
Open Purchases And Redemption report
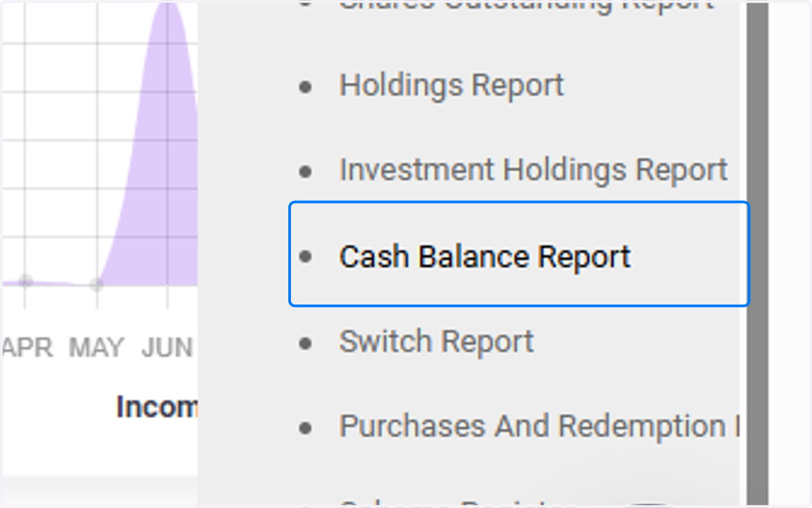[x=539, y=427]
